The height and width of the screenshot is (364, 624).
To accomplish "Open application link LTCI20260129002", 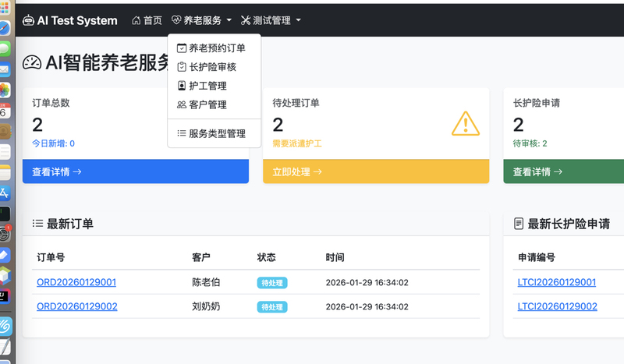I will click(557, 306).
